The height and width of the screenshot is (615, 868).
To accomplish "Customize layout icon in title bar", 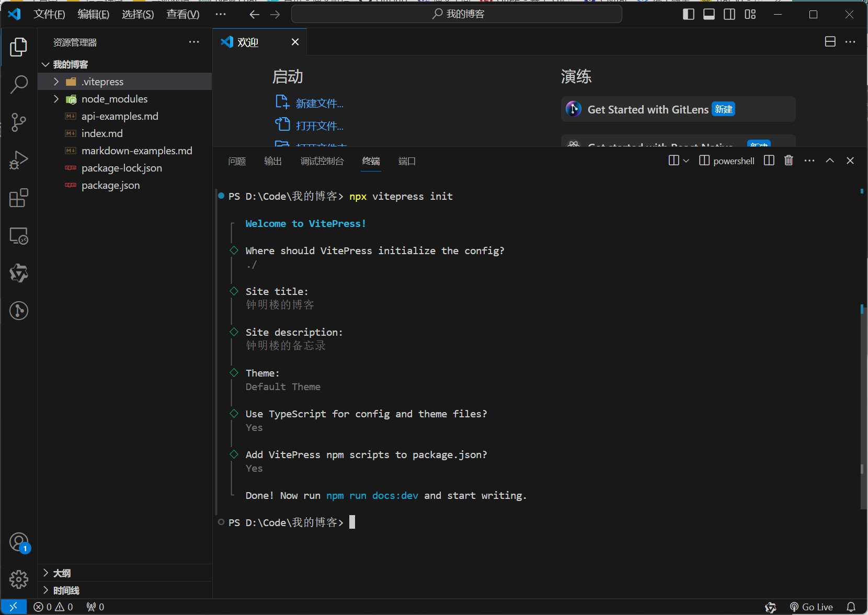I will click(750, 14).
